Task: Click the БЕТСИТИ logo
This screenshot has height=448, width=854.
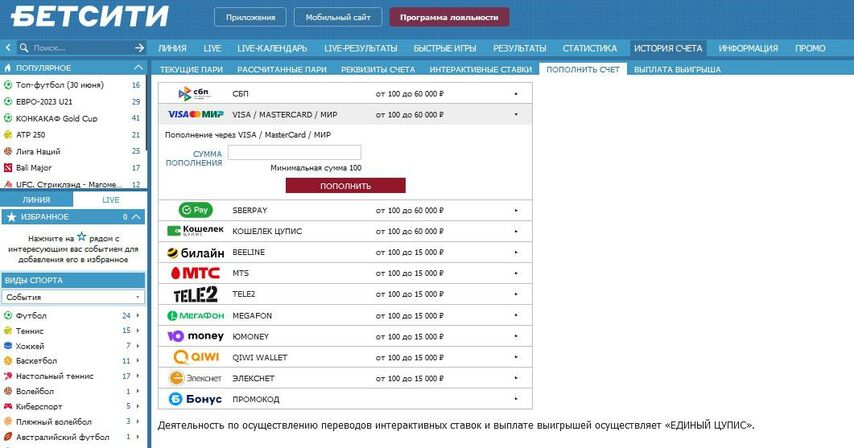Action: pyautogui.click(x=89, y=16)
